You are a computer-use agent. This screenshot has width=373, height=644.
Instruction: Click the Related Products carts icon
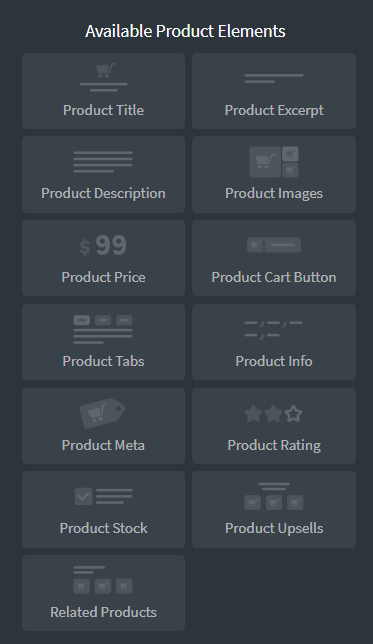(103, 580)
